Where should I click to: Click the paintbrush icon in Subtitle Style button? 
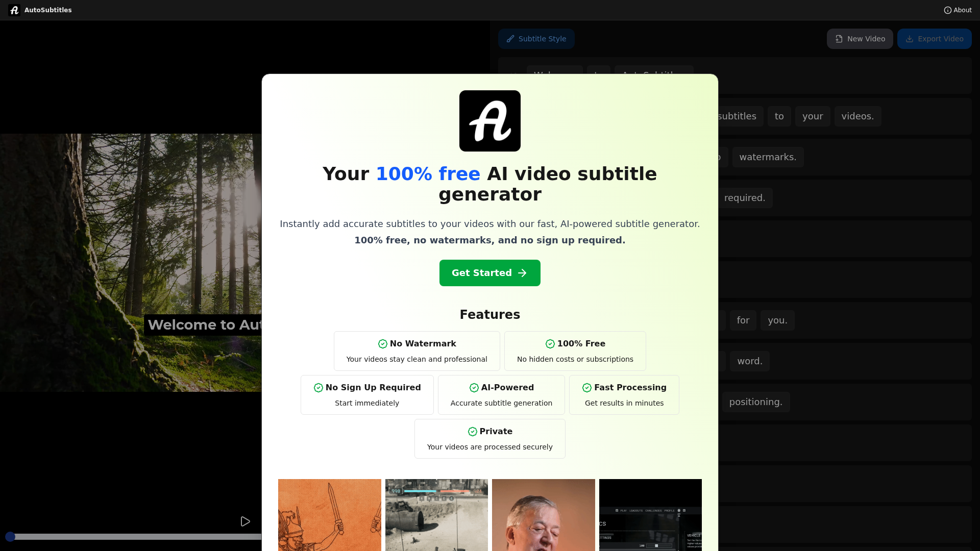[510, 39]
